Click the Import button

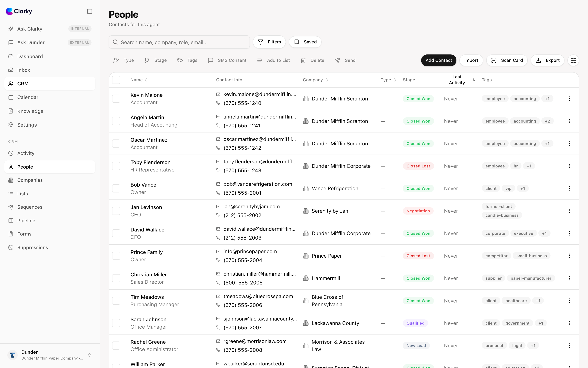[x=471, y=60]
